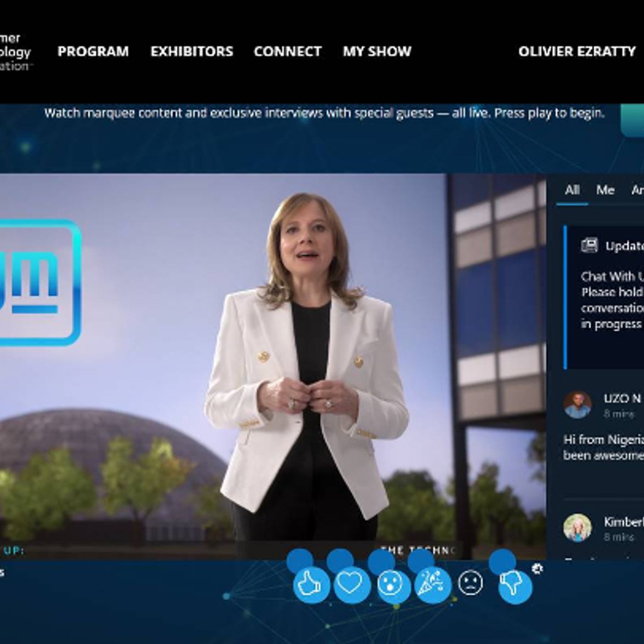Click the Updates newspaper icon
This screenshot has width=644, height=644.
pyautogui.click(x=589, y=246)
